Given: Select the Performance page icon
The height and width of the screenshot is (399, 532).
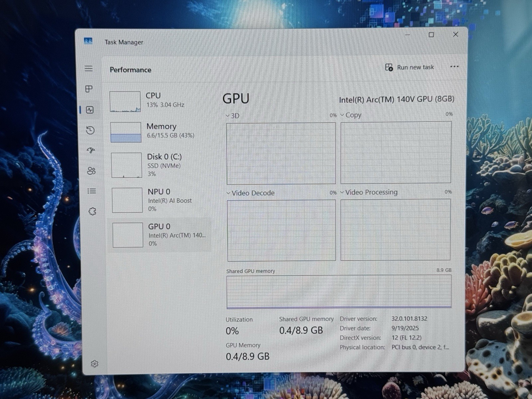Looking at the screenshot, I should tap(90, 110).
